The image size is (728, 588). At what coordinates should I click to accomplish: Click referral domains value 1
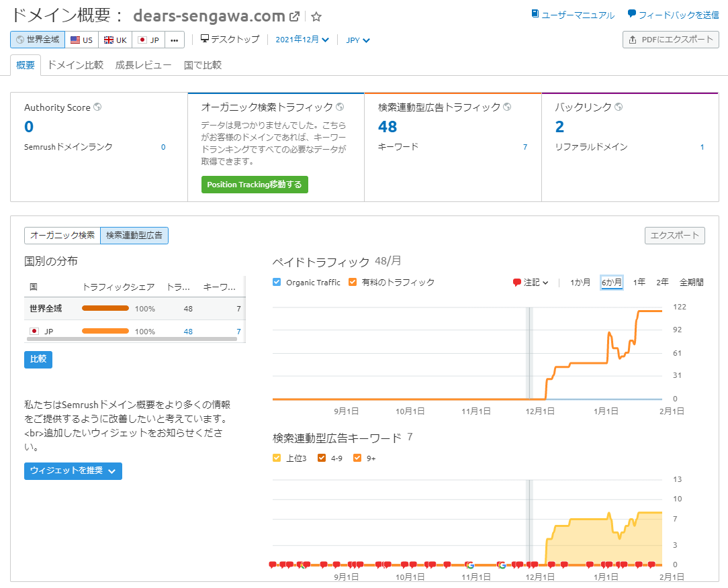pos(702,147)
